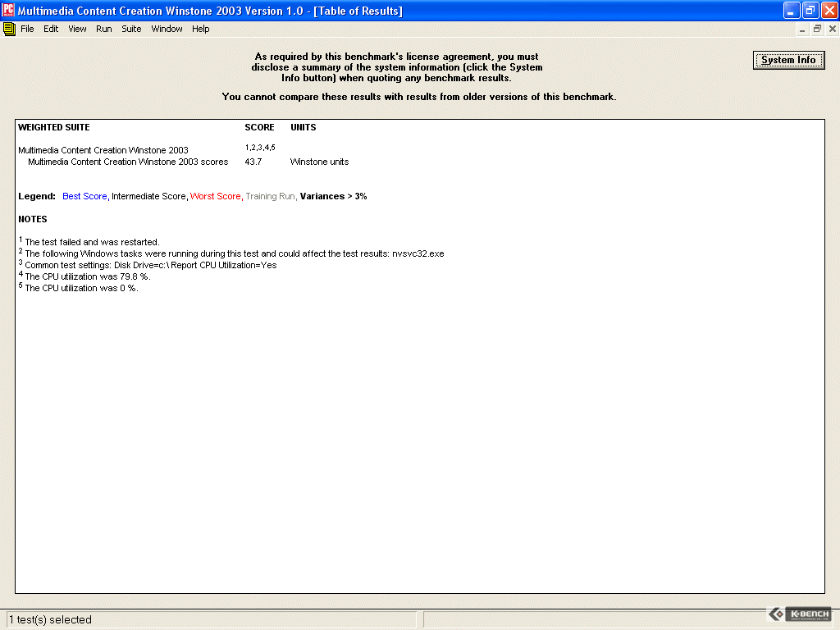Click the '1 test(s) selected' status bar text
Screen dimensions: 840x630
click(50, 620)
